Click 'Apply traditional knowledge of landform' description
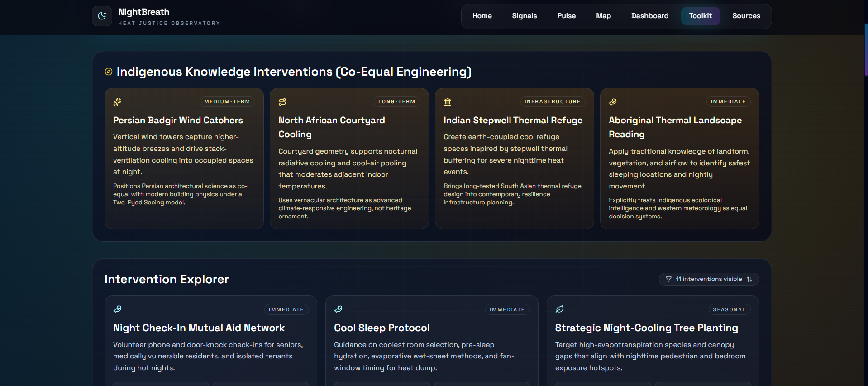Screen dimensions: 868x386 679,169
